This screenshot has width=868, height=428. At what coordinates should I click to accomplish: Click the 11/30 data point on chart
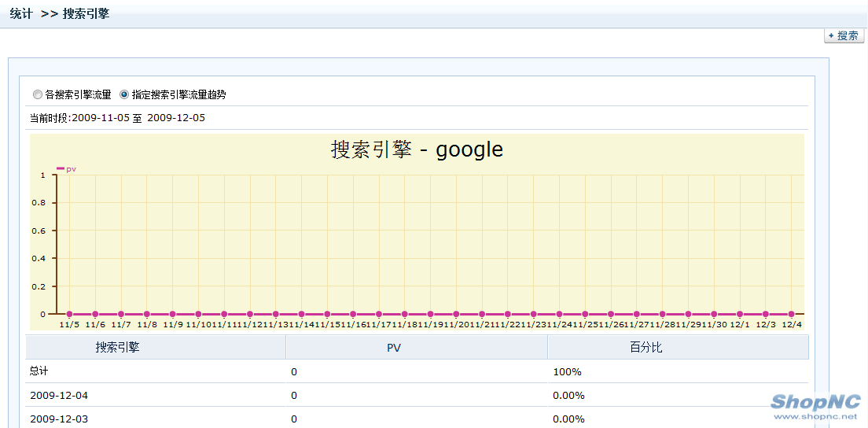(714, 314)
